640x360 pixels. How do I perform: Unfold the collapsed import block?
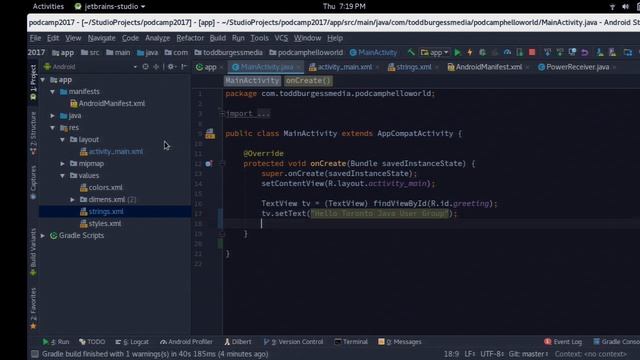pos(222,114)
